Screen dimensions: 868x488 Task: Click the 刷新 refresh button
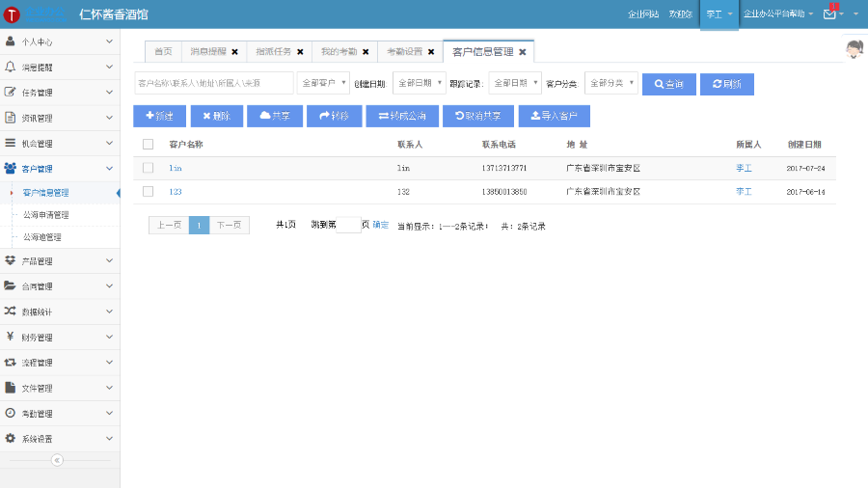[x=726, y=84]
